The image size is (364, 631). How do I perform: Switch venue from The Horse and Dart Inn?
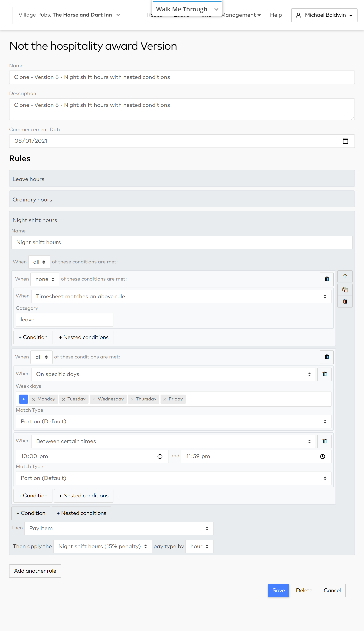click(69, 15)
